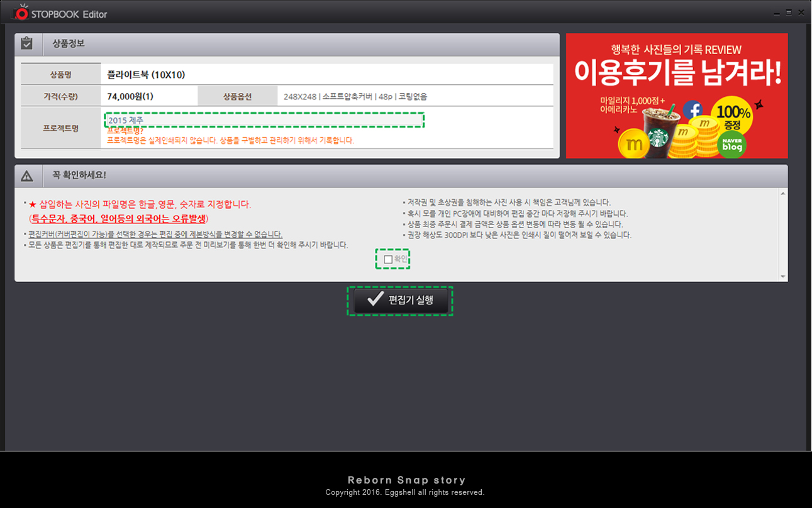Click into the 프로젝트명 input field

tap(264, 119)
